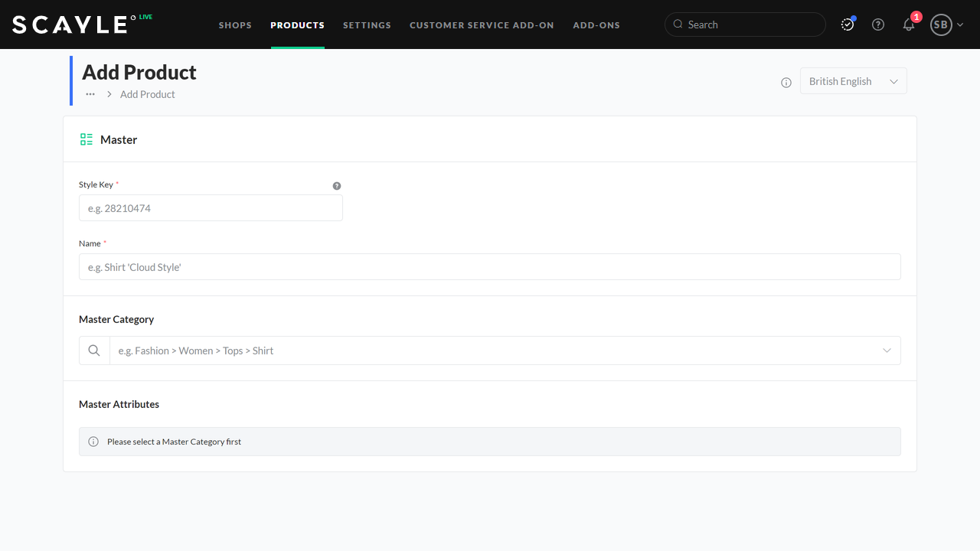Screen dimensions: 980x551
Task: Expand the breadcrumb ellipsis
Action: 90,94
